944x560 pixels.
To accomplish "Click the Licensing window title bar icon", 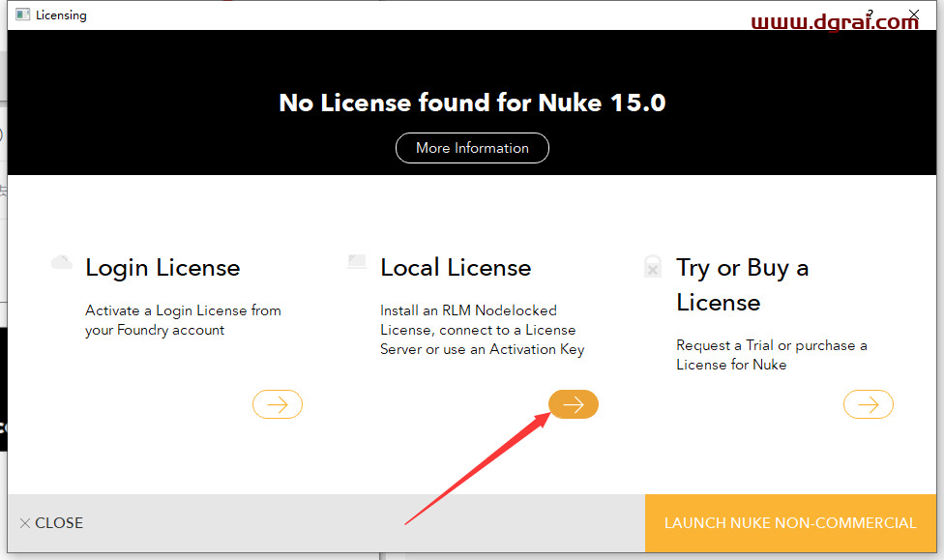I will click(x=23, y=15).
